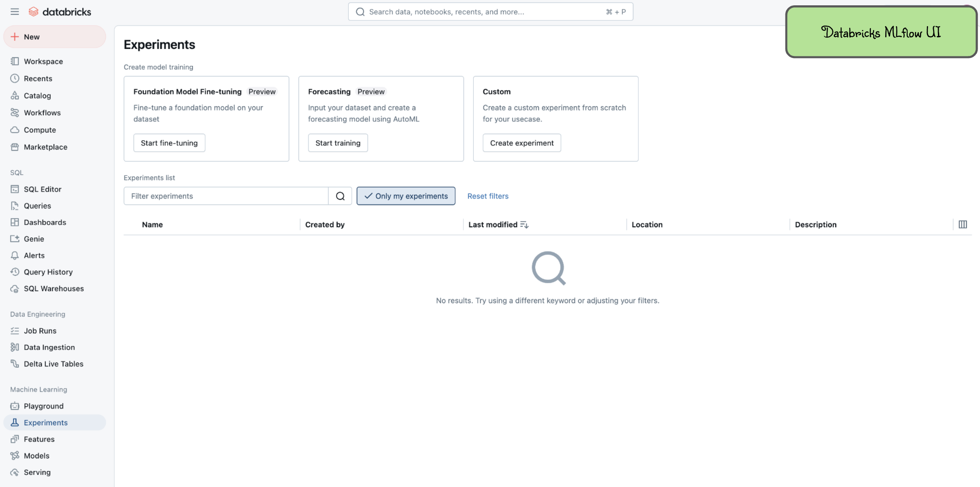Click the Create experiment button
Viewport: 980px width, 487px height.
(x=521, y=143)
